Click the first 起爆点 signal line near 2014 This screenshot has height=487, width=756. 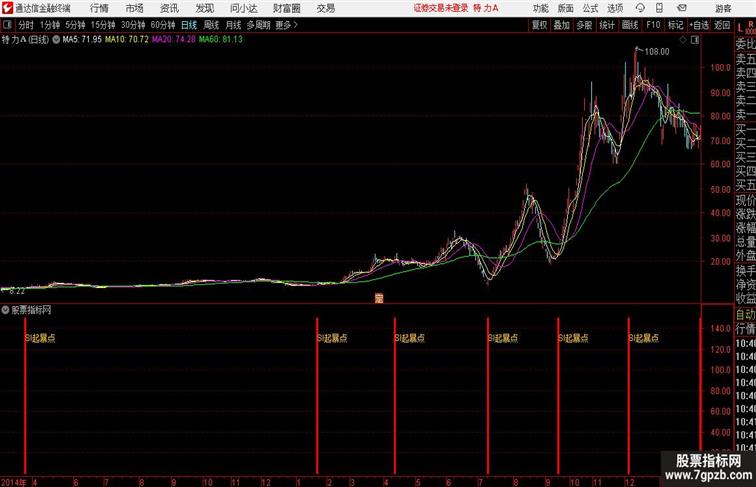(x=25, y=395)
